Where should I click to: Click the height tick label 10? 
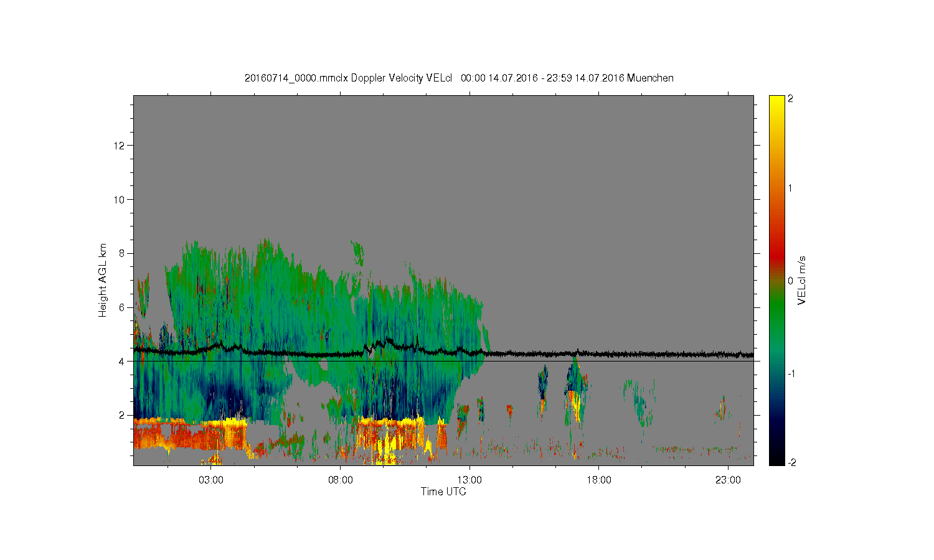click(x=120, y=200)
